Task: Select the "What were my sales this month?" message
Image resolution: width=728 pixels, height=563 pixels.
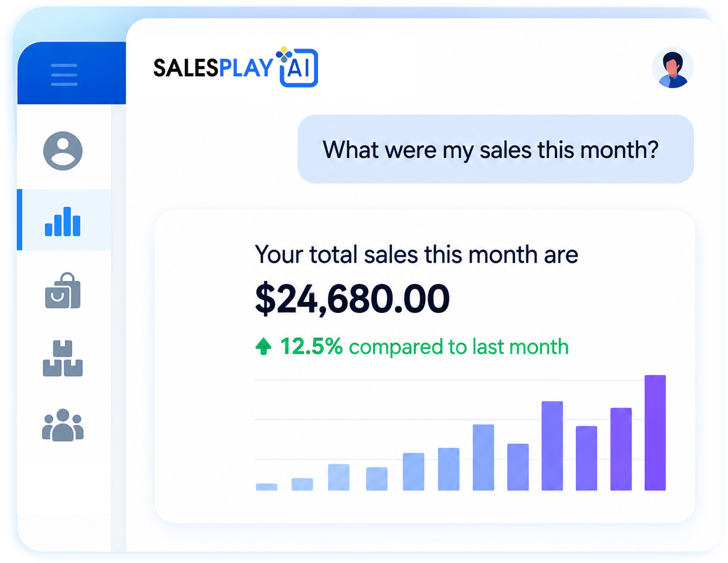Action: click(x=496, y=149)
